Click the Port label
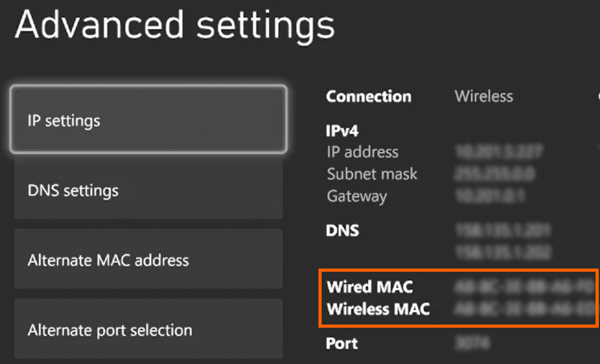The height and width of the screenshot is (364, 600). 341,344
